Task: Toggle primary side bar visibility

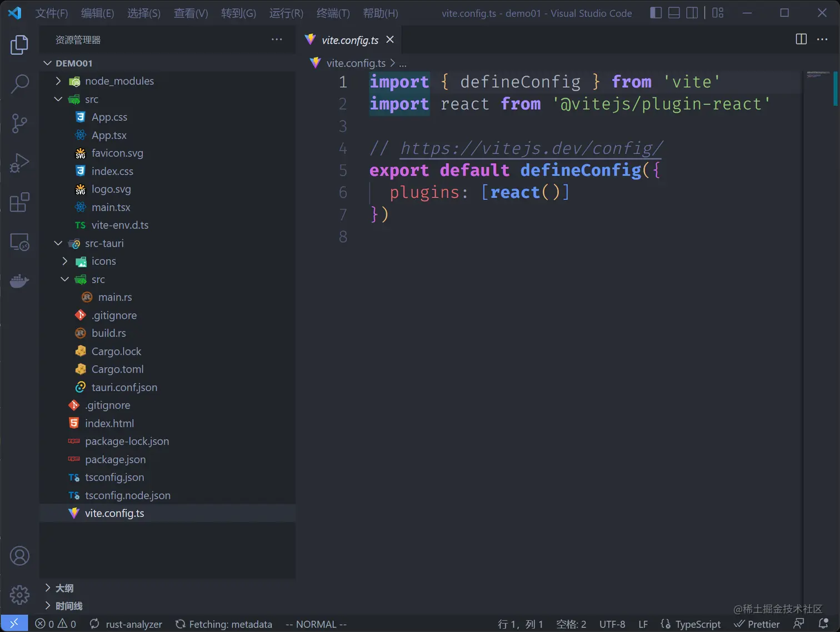Action: point(656,12)
